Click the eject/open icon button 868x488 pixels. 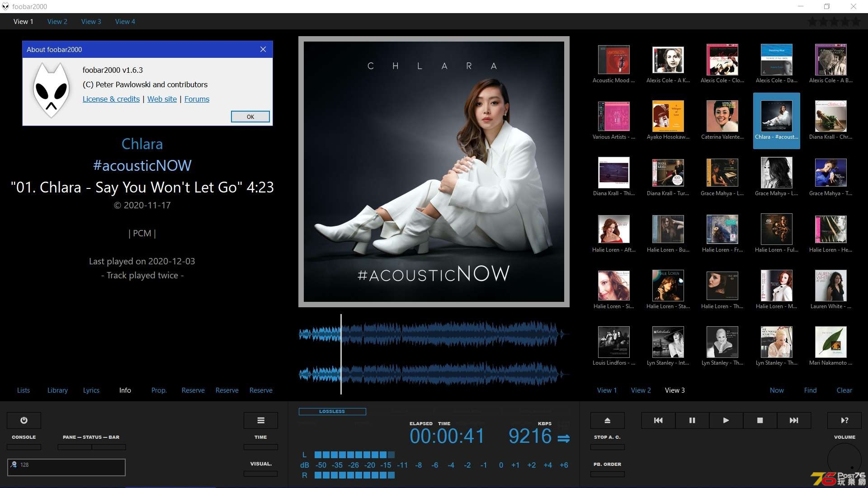[x=608, y=420]
